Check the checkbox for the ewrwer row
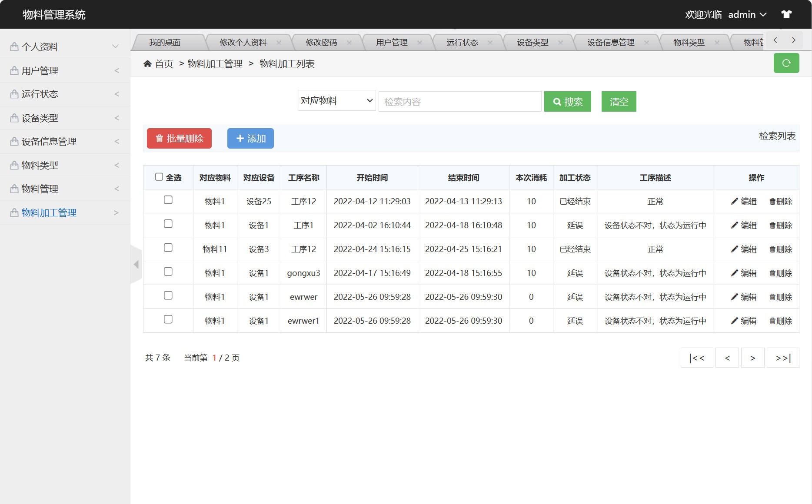 coord(168,295)
